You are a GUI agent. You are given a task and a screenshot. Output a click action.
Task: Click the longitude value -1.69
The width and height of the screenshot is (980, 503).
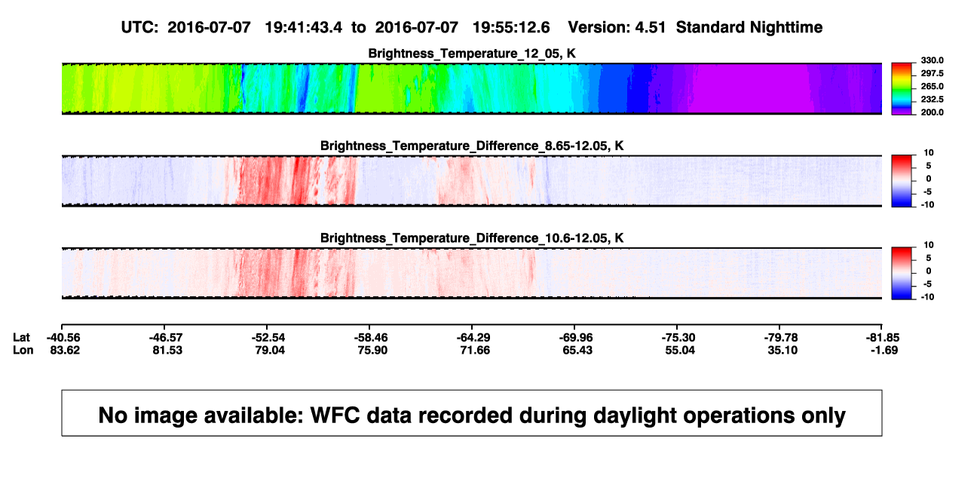[x=885, y=351]
